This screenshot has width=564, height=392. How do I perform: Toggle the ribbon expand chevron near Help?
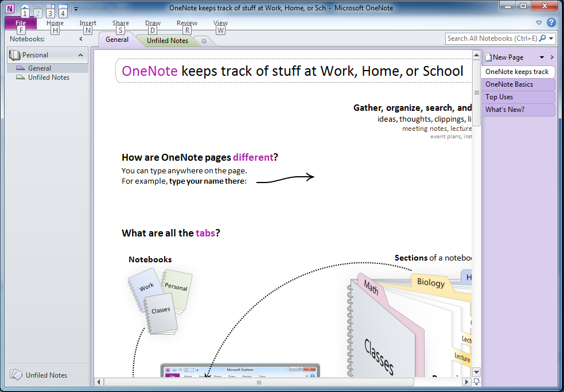pos(539,23)
